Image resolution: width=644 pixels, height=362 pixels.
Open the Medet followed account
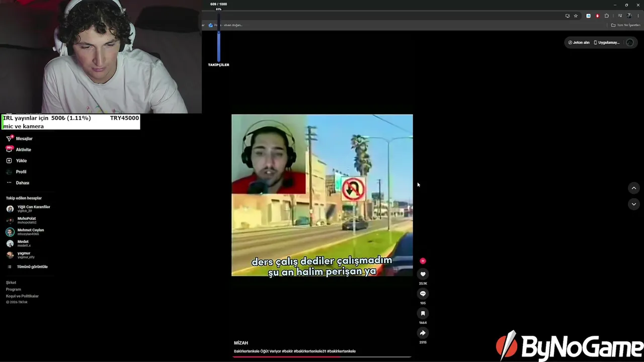coord(18,243)
